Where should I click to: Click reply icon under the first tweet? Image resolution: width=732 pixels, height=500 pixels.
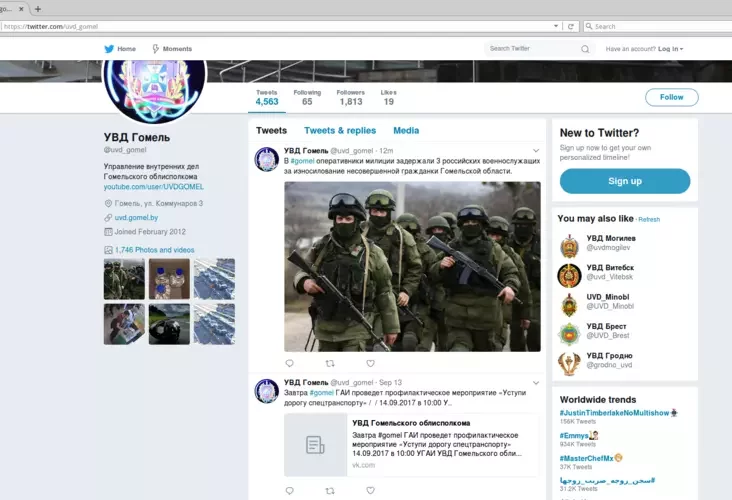290,363
